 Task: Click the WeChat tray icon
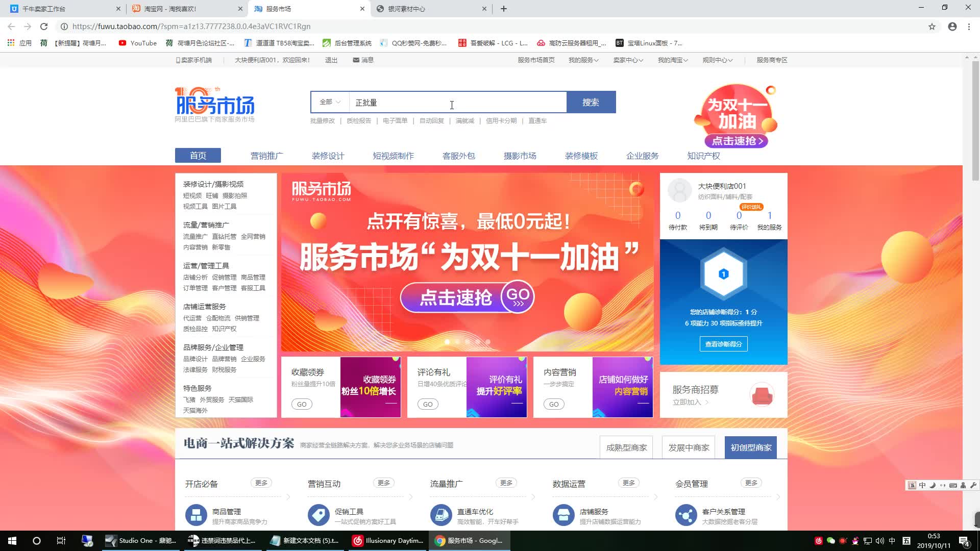click(x=830, y=541)
